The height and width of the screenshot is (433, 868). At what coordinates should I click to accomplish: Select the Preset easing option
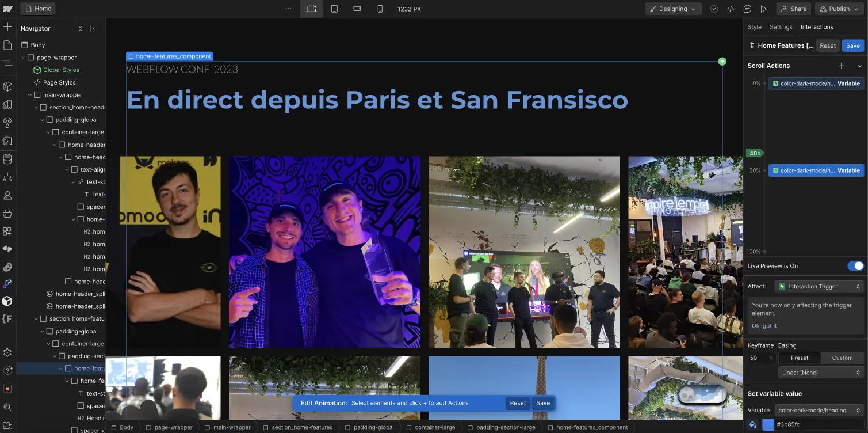(x=800, y=358)
